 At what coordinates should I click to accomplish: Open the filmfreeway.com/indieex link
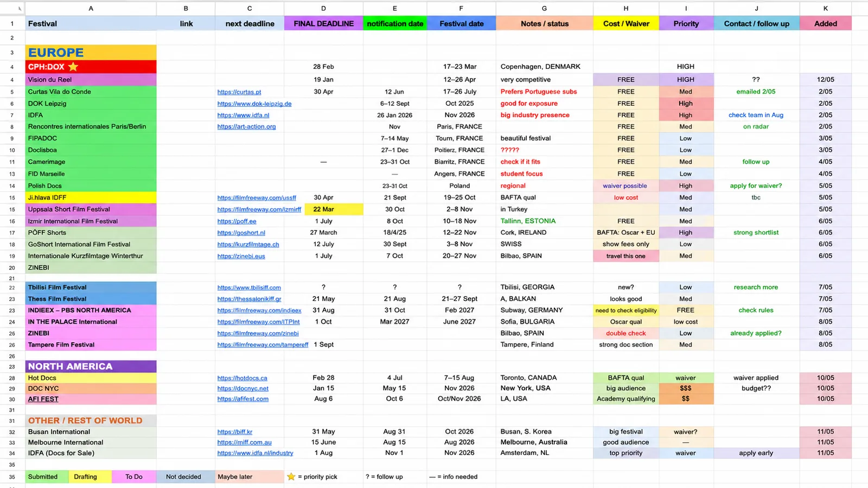tap(259, 311)
